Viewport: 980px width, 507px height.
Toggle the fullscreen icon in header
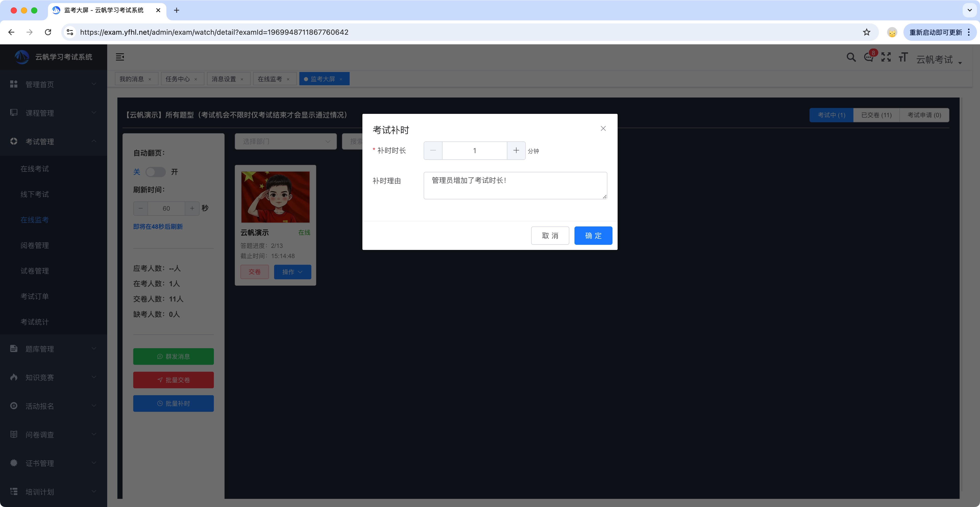coord(886,57)
